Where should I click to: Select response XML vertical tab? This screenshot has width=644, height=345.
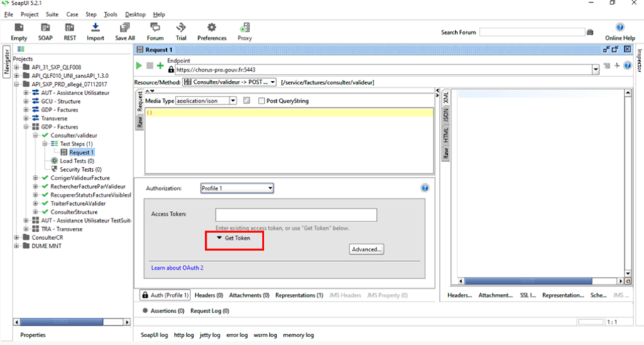click(x=446, y=97)
